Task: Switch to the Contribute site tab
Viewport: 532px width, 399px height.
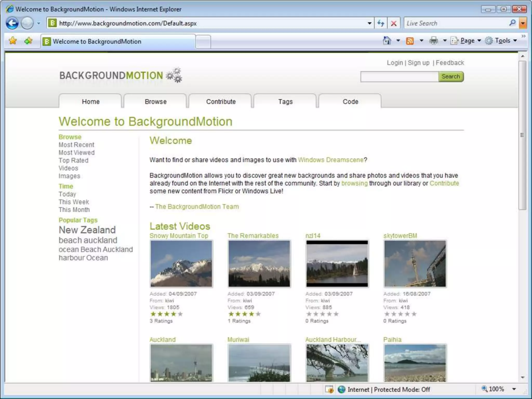Action: [x=221, y=101]
